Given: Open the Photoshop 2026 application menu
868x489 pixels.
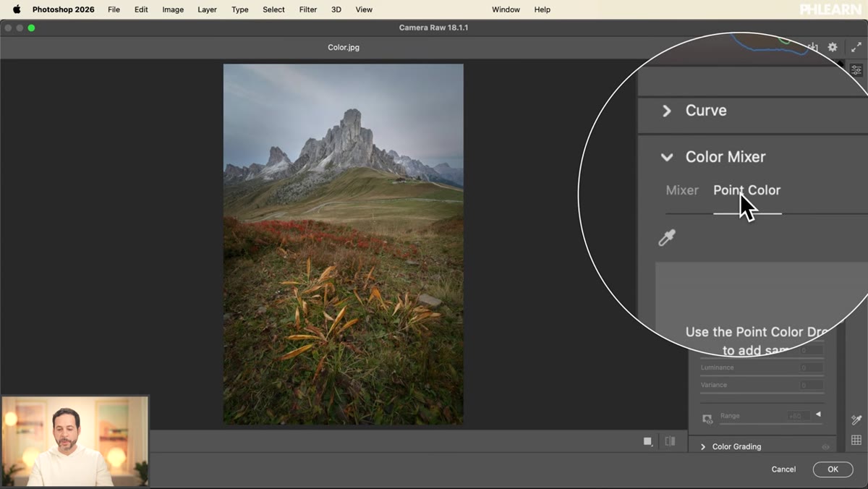Looking at the screenshot, I should tap(64, 9).
